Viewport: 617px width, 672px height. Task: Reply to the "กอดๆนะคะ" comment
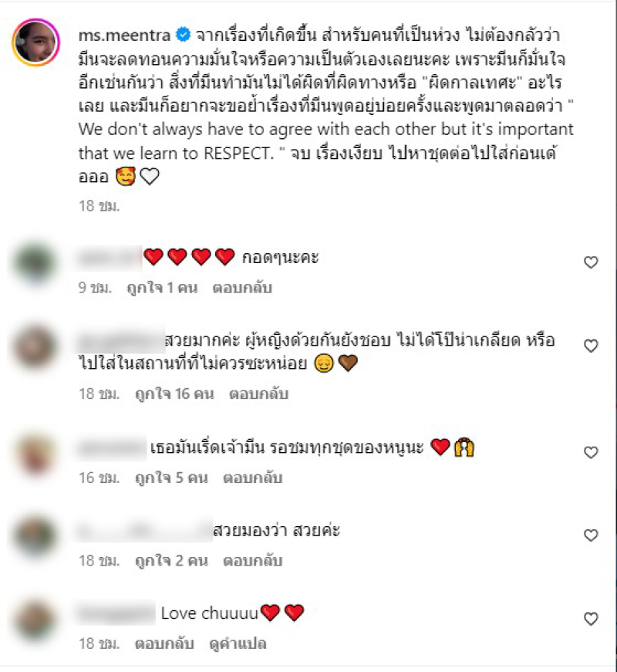pos(242,288)
